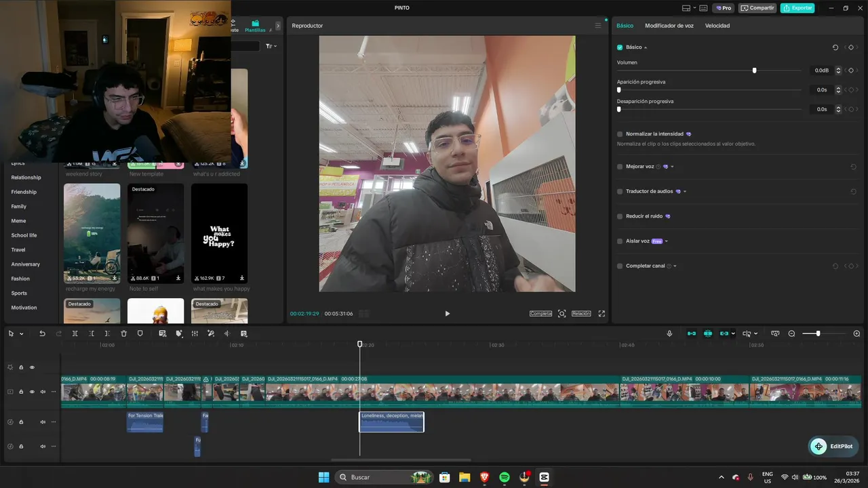Click the Completa quality button
This screenshot has height=488, width=868.
(541, 314)
